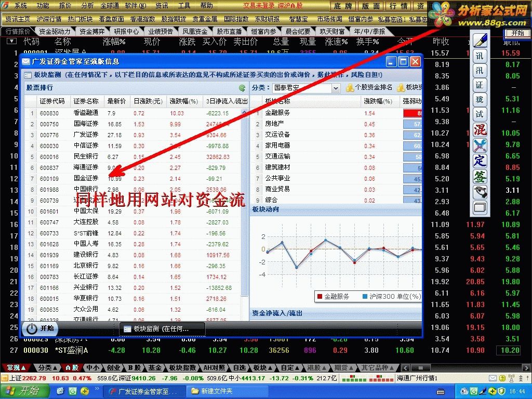Viewport: 532px width, 399px height.
Task: Open the 分析 menu
Action: (x=87, y=5)
